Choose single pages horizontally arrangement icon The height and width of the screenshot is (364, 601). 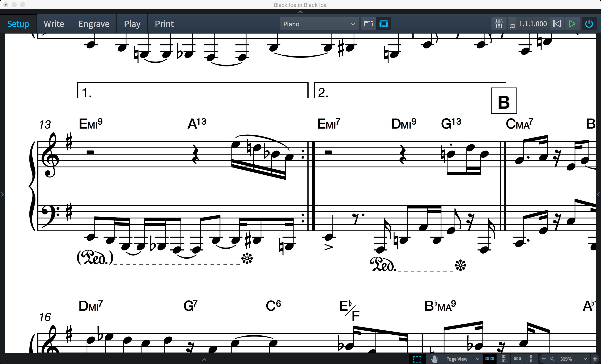(x=517, y=359)
